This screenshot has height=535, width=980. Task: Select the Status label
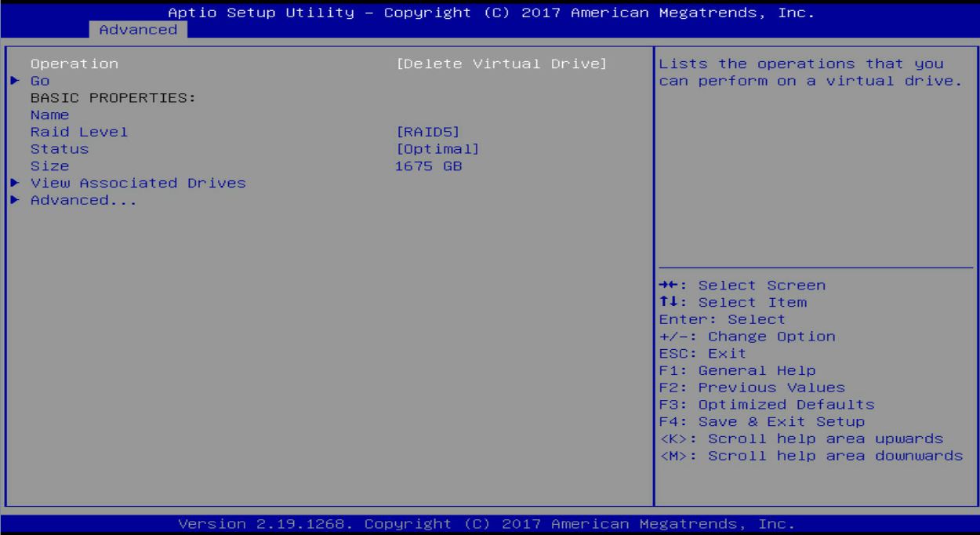click(60, 149)
